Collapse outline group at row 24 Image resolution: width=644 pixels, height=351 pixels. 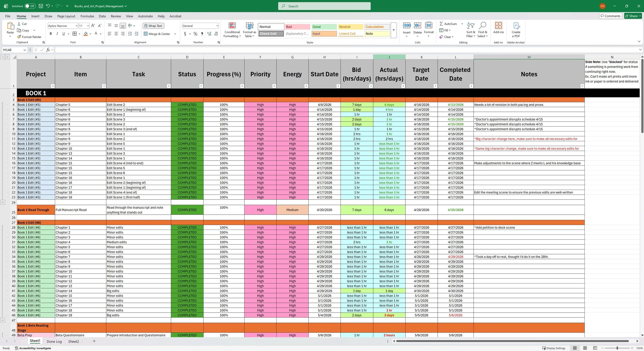[x=3, y=202]
